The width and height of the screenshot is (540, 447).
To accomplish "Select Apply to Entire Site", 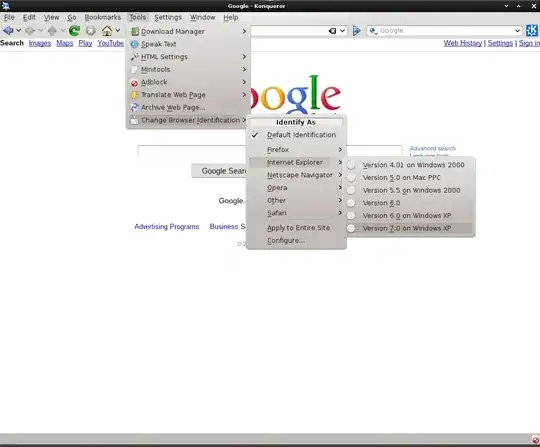I will point(297,228).
